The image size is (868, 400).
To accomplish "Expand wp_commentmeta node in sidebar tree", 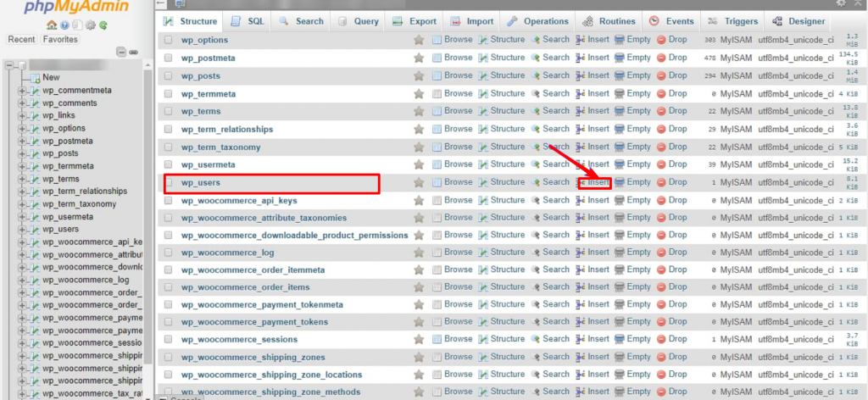I will pyautogui.click(x=22, y=91).
